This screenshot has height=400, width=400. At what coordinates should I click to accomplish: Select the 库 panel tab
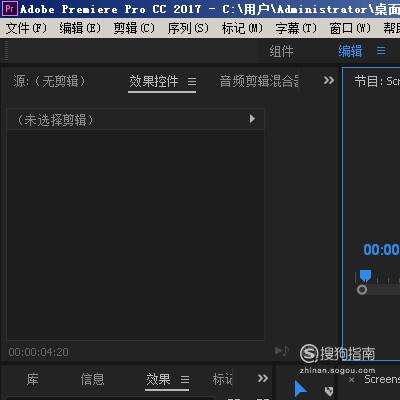tap(32, 379)
